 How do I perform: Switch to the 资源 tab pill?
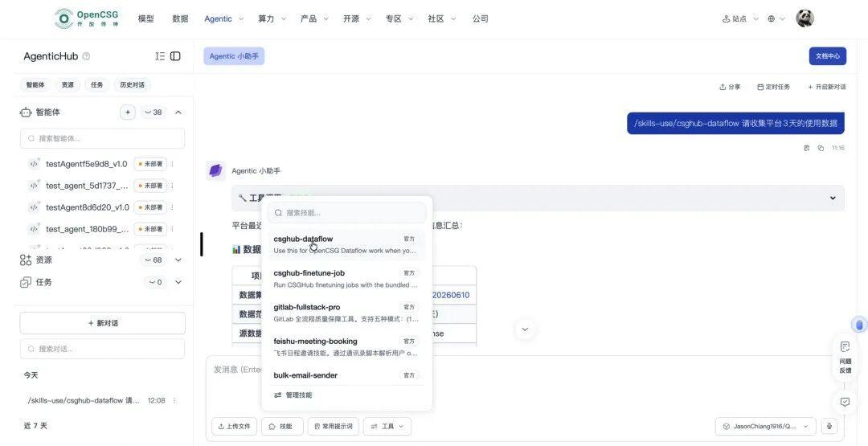(68, 84)
